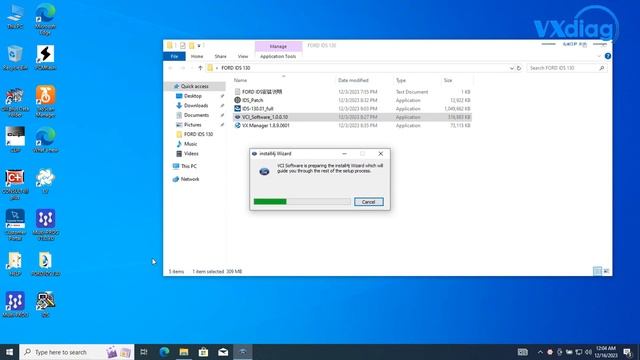
Task: Open the Home ribbon tab
Action: tap(197, 56)
